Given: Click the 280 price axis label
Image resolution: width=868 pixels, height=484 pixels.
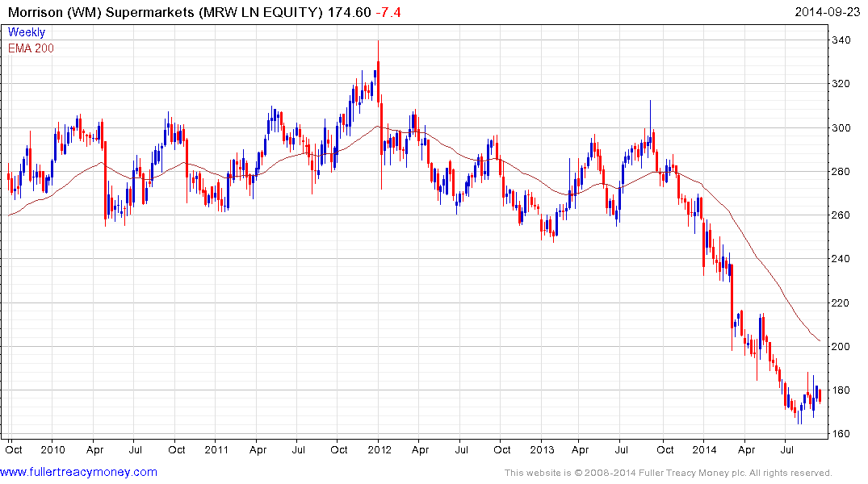Looking at the screenshot, I should (x=841, y=172).
